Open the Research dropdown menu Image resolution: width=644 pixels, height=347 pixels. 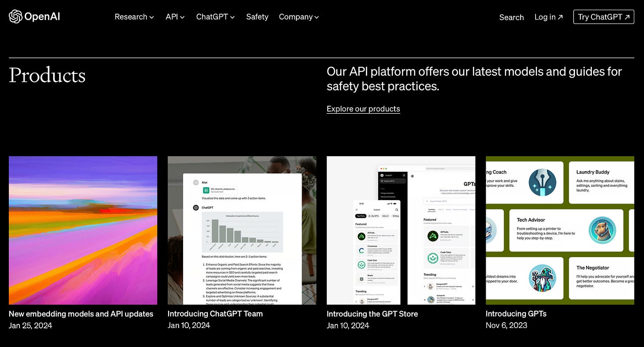134,17
